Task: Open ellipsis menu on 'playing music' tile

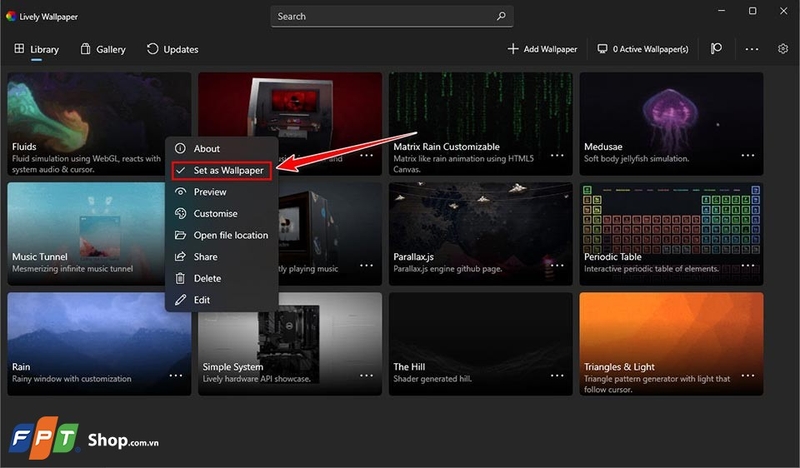Action: (x=366, y=265)
